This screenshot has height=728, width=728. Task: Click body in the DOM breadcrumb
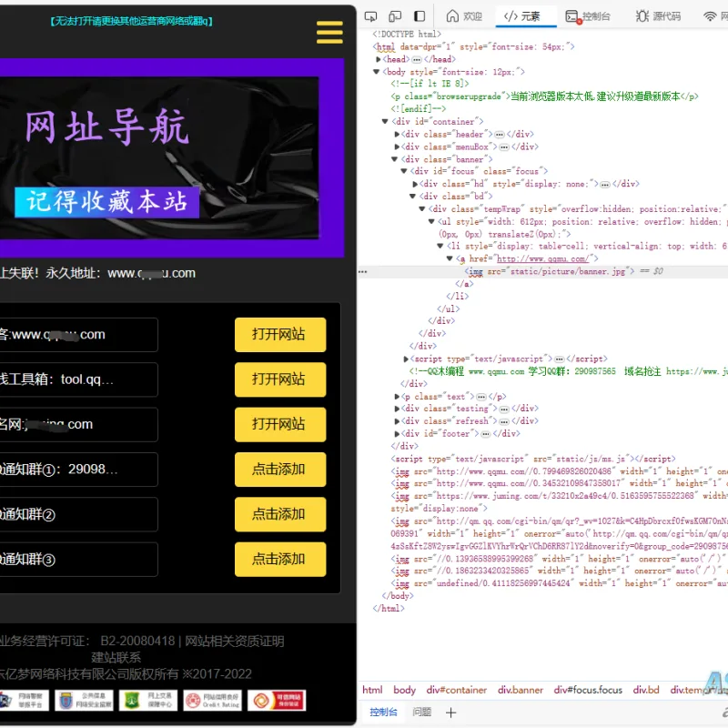click(404, 690)
